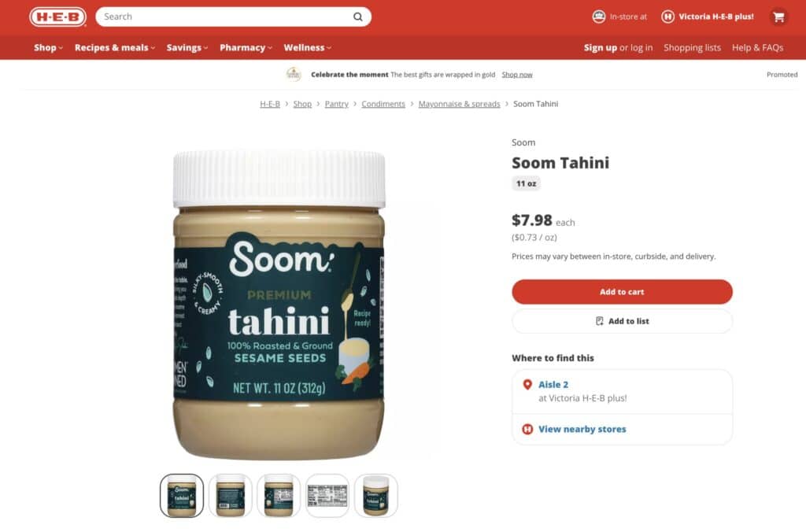
Task: Click the H-E-B icon beside View nearby stores
Action: click(x=527, y=429)
